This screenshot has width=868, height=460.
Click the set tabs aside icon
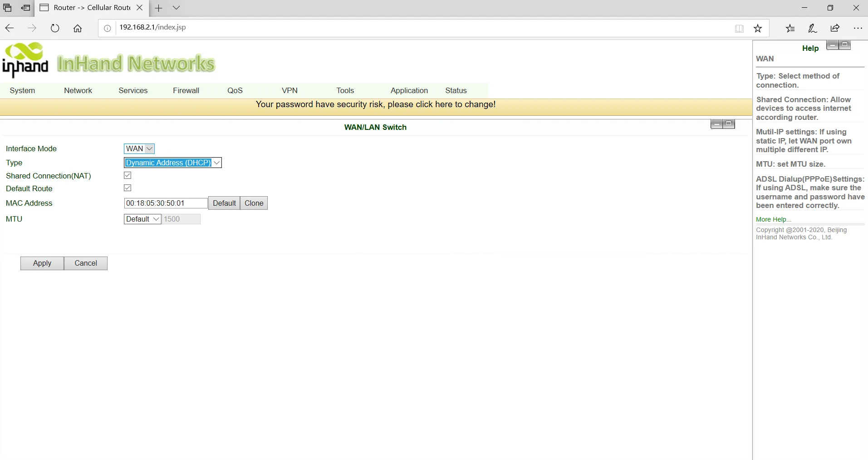click(x=26, y=8)
